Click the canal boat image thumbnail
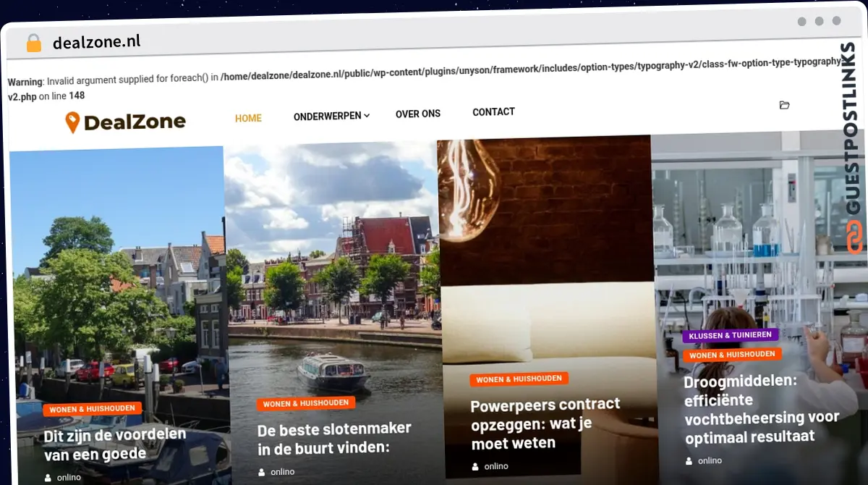868x485 pixels. [333, 313]
